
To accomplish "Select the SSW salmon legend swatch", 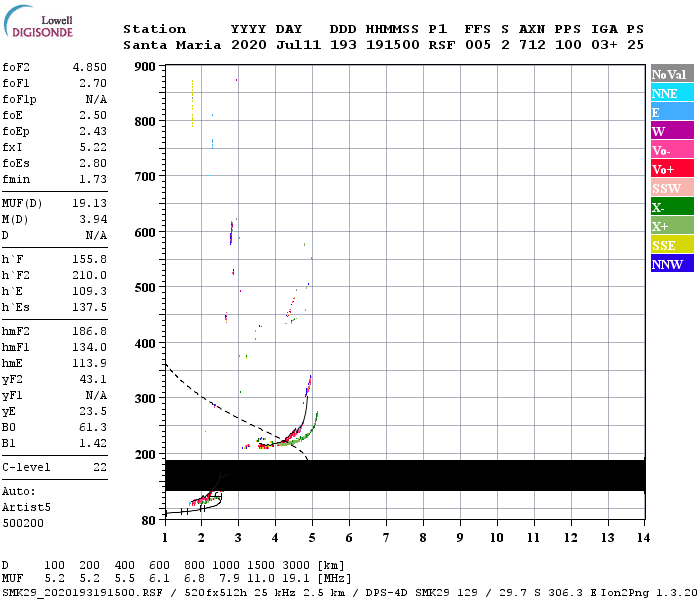I will [x=672, y=188].
